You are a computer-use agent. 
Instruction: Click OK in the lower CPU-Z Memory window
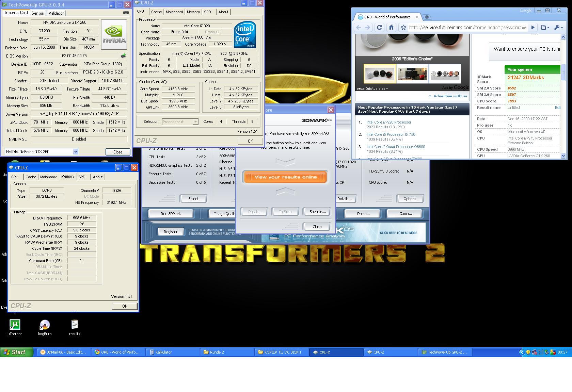[x=125, y=306]
